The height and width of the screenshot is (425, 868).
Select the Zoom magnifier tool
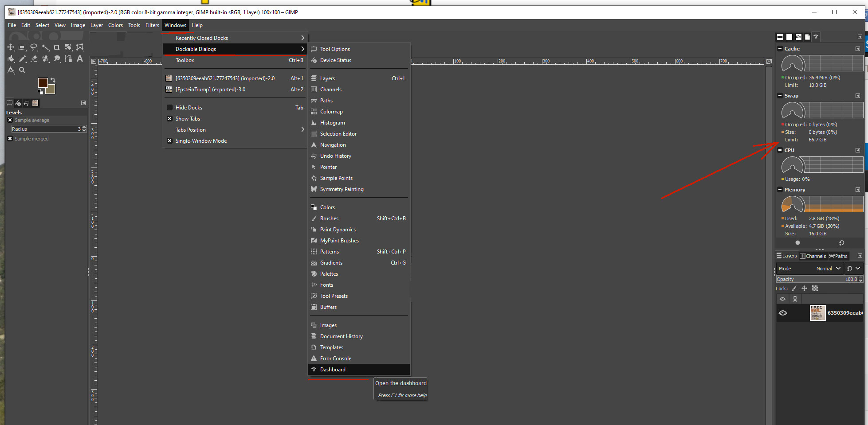22,70
